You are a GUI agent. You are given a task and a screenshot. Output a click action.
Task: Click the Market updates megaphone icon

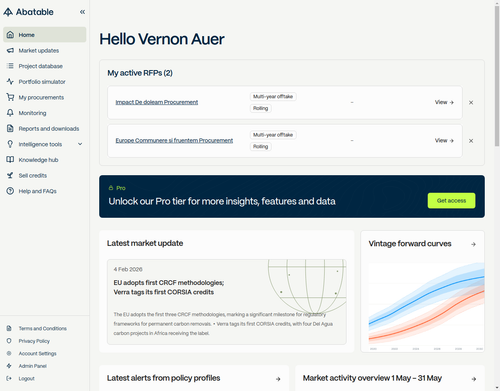tap(10, 50)
